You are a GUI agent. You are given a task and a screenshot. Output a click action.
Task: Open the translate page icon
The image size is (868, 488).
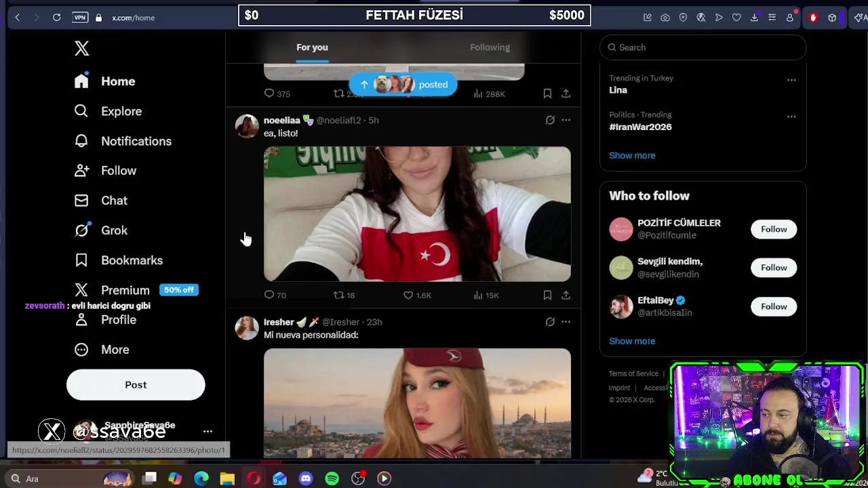701,18
